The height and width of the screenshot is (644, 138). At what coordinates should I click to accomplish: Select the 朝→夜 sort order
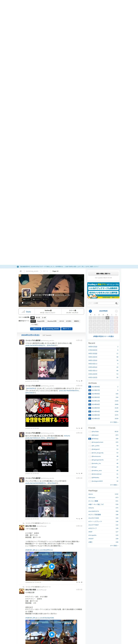[x=38, y=318]
